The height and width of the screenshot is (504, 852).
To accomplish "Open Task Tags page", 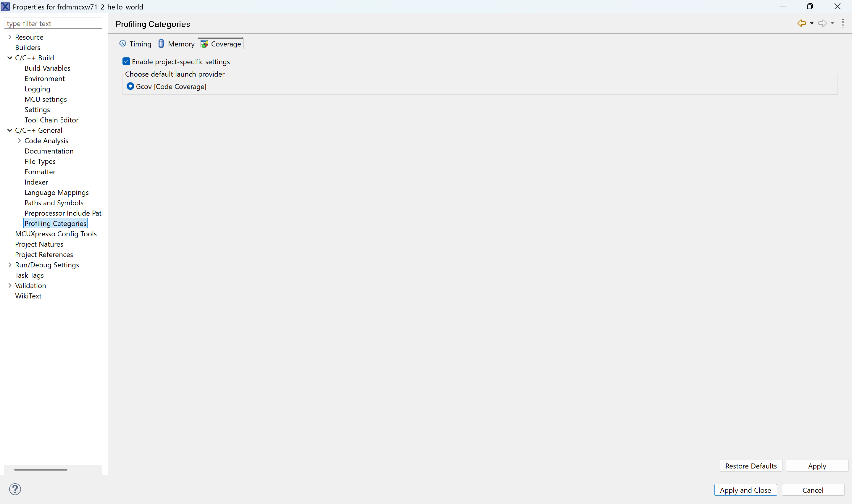I will 29,275.
